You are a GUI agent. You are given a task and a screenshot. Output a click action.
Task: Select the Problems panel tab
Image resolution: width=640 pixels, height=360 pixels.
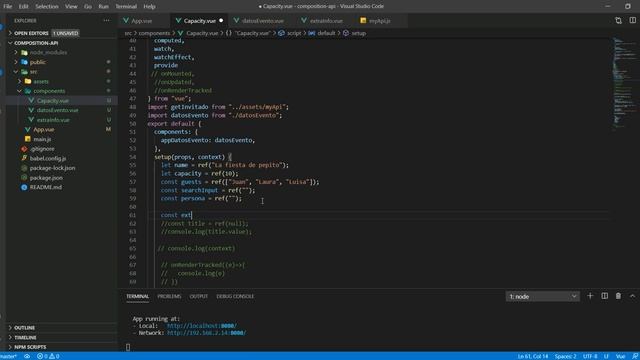[x=169, y=296]
